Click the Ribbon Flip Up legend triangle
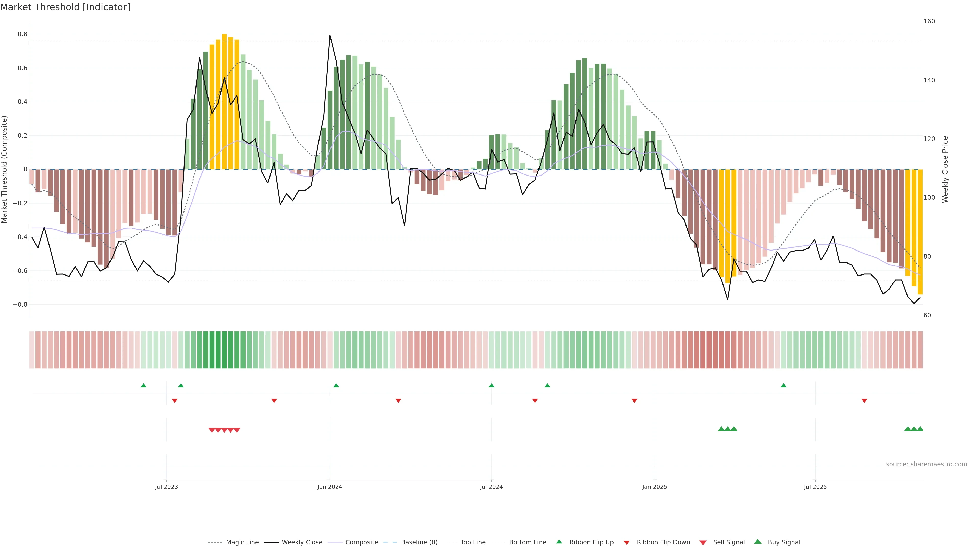 pos(559,542)
